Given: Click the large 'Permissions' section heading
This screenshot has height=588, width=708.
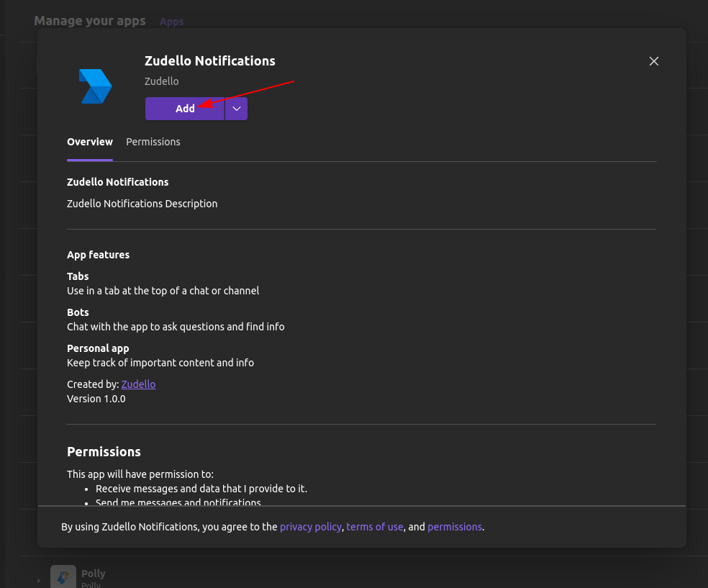Looking at the screenshot, I should click(x=104, y=451).
